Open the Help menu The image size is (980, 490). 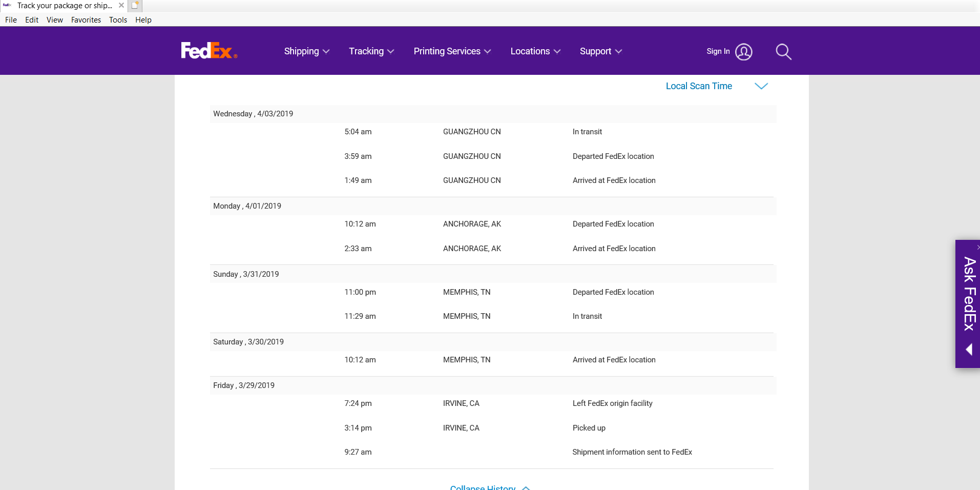(143, 20)
